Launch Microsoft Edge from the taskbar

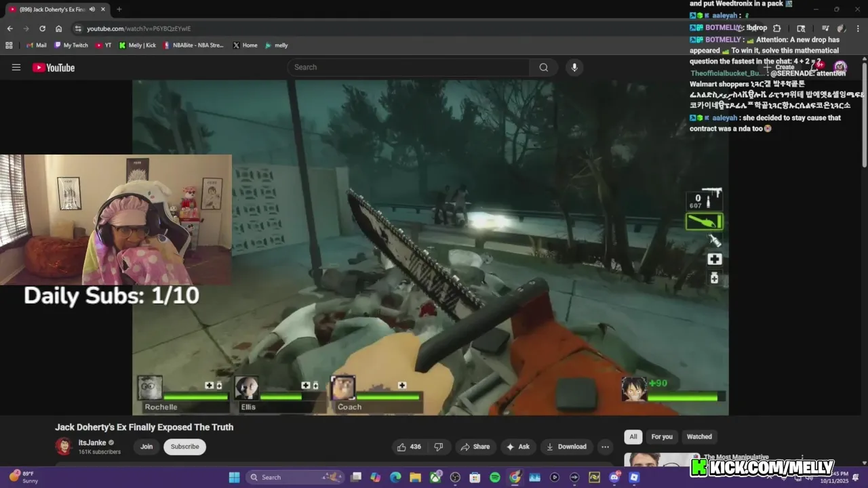coord(395,477)
